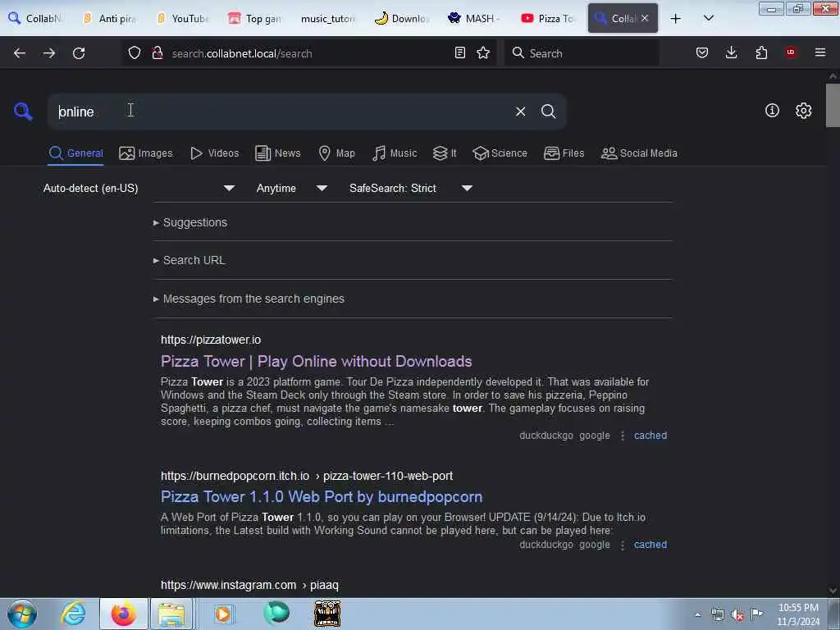Open the Pizza Tower face taskbar icon

[x=326, y=614]
